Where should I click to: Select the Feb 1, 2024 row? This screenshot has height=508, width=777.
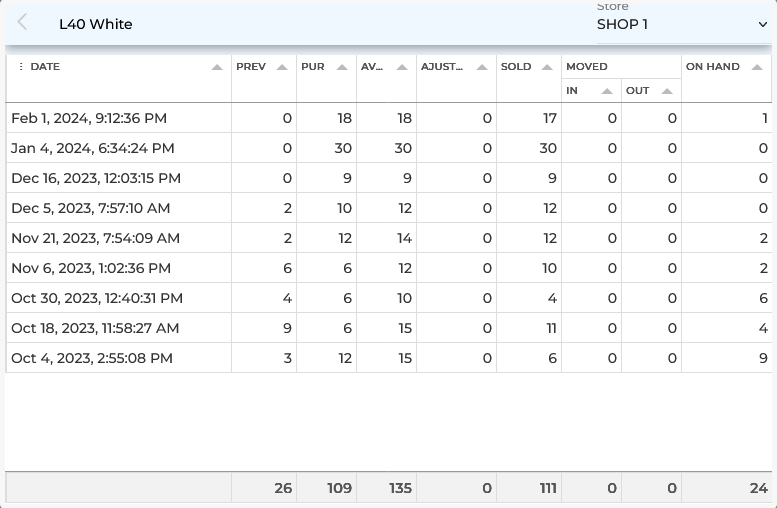[x=89, y=118]
